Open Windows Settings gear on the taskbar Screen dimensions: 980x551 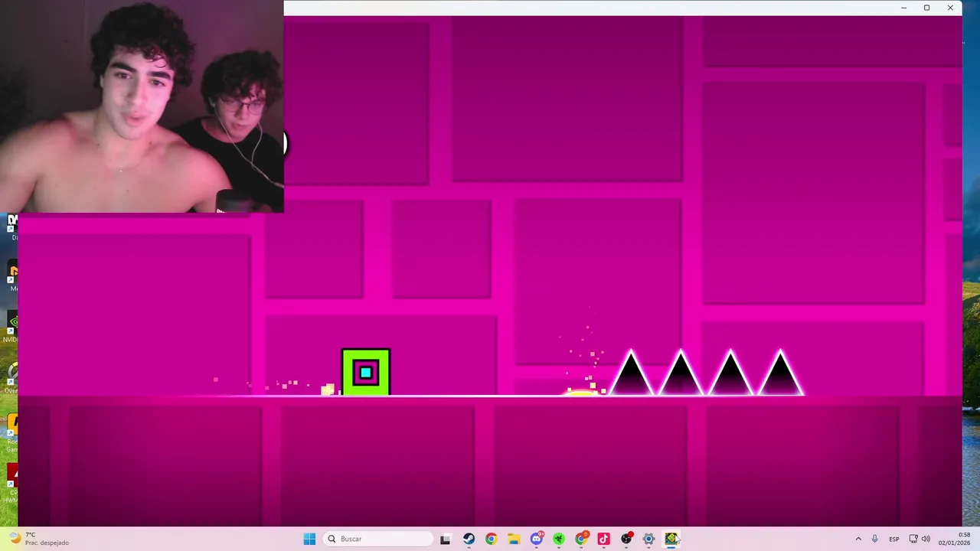(648, 539)
